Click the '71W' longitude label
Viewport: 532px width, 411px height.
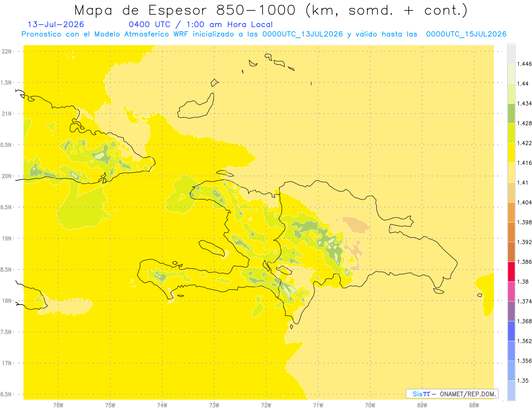pyautogui.click(x=318, y=405)
